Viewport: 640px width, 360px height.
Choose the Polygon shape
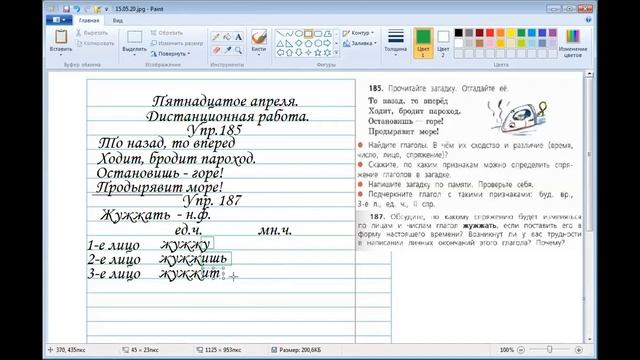coord(327,34)
